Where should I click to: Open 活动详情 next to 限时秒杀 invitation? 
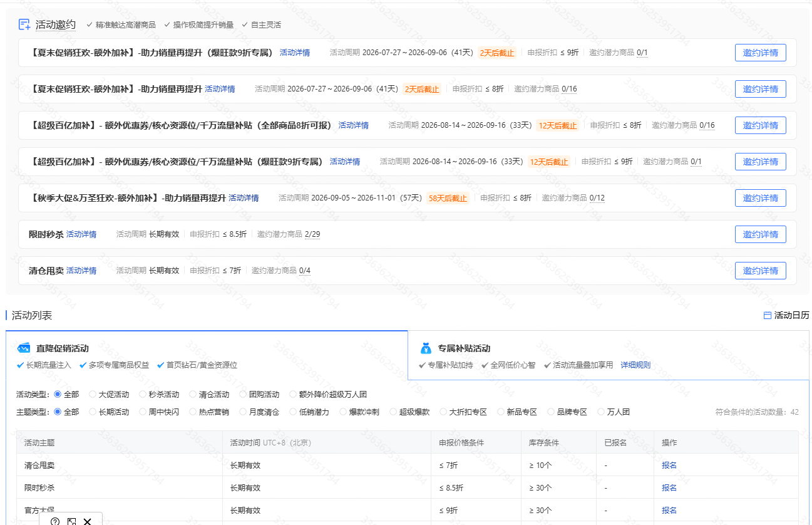coord(81,234)
